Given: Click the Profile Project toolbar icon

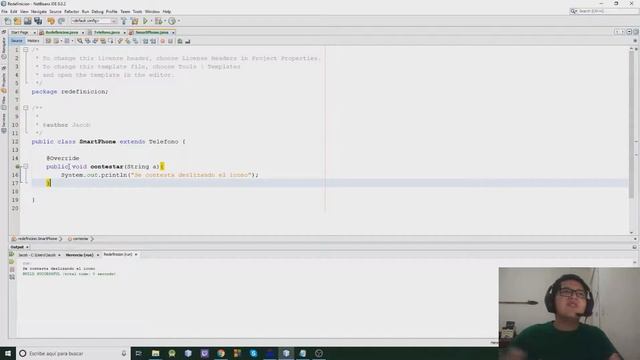Looking at the screenshot, I should pos(172,21).
